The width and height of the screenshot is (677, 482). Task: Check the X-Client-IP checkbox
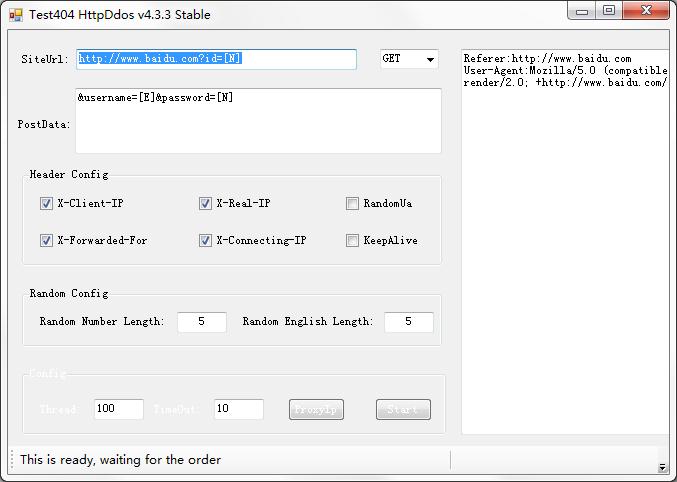[46, 203]
